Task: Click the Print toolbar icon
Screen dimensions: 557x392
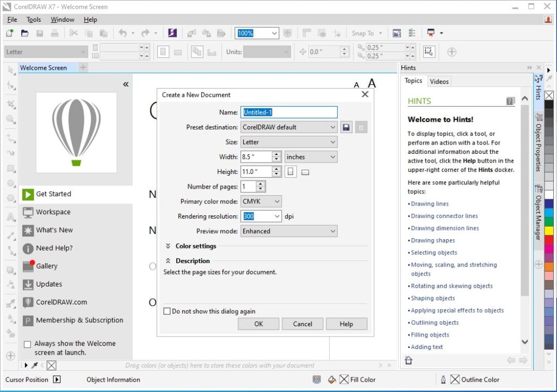Action: point(55,33)
